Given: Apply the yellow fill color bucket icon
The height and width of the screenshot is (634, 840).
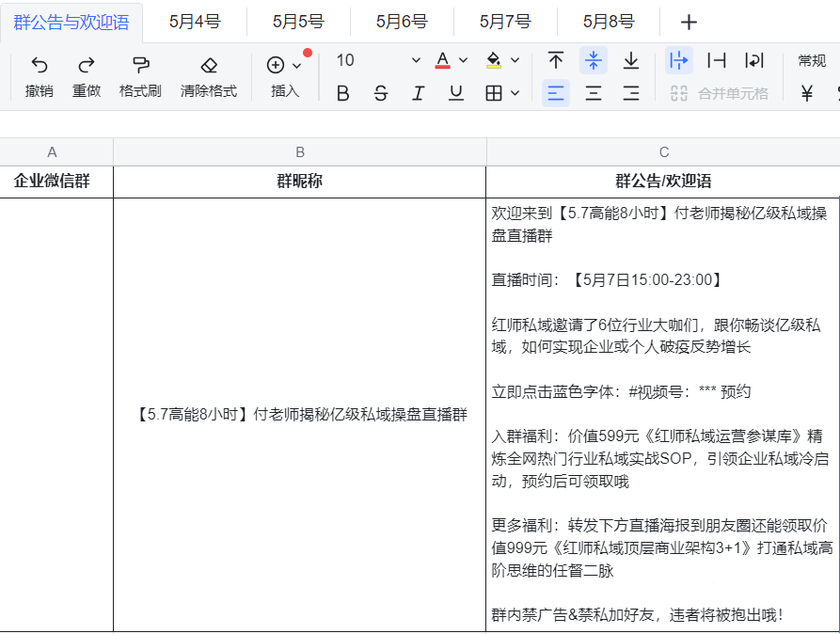Looking at the screenshot, I should pyautogui.click(x=494, y=60).
